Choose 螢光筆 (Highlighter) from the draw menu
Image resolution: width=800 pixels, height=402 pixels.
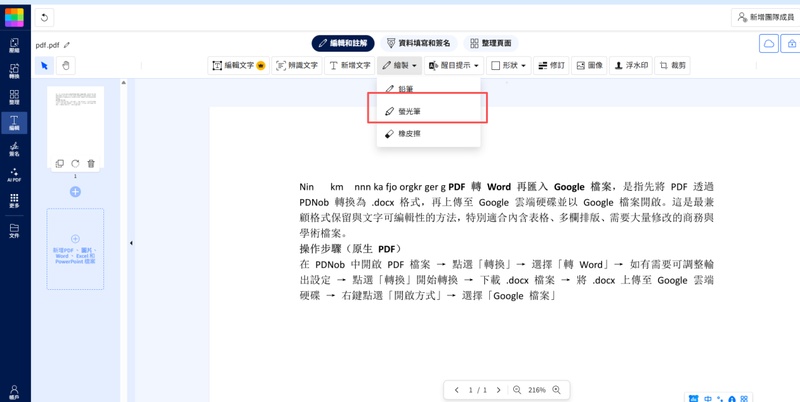(x=429, y=111)
